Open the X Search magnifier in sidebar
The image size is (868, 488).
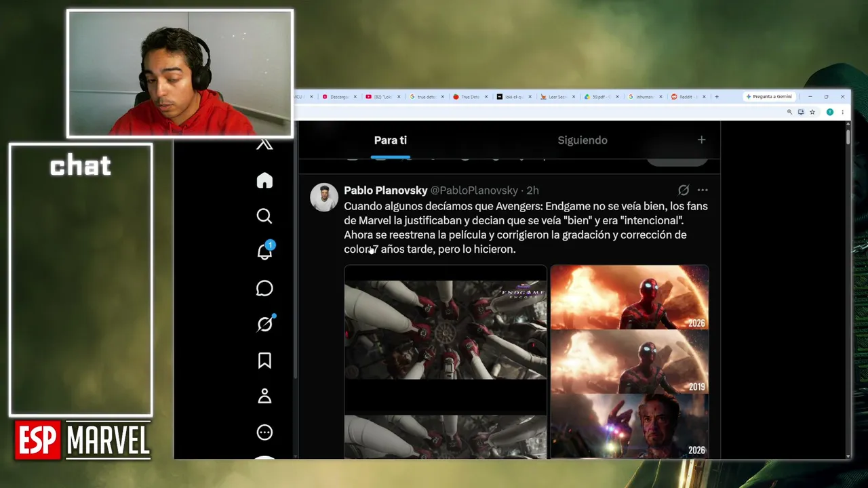[264, 216]
